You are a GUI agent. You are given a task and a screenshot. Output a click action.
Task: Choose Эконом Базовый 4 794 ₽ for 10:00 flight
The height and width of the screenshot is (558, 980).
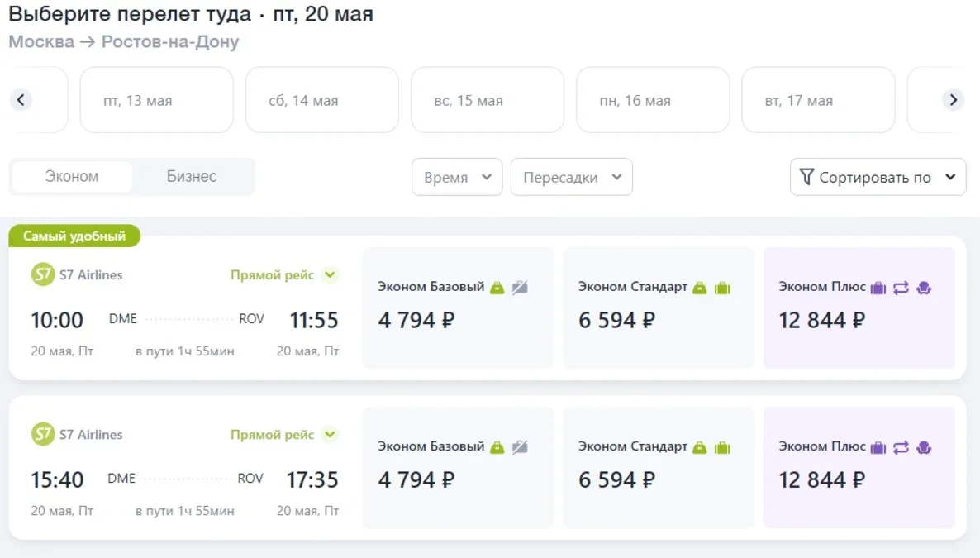coord(458,308)
